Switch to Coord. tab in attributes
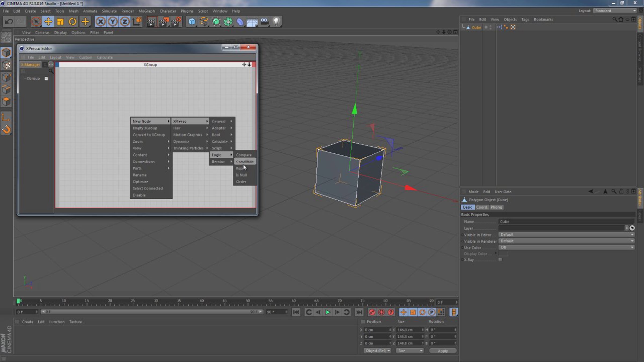Viewport: 644px width, 362px height. [482, 207]
